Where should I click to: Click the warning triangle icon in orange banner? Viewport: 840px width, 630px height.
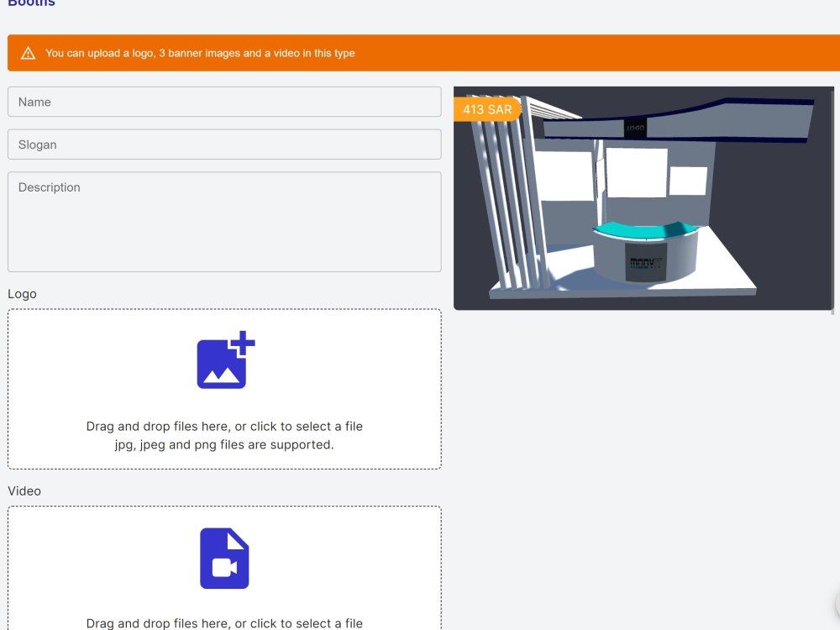(28, 53)
